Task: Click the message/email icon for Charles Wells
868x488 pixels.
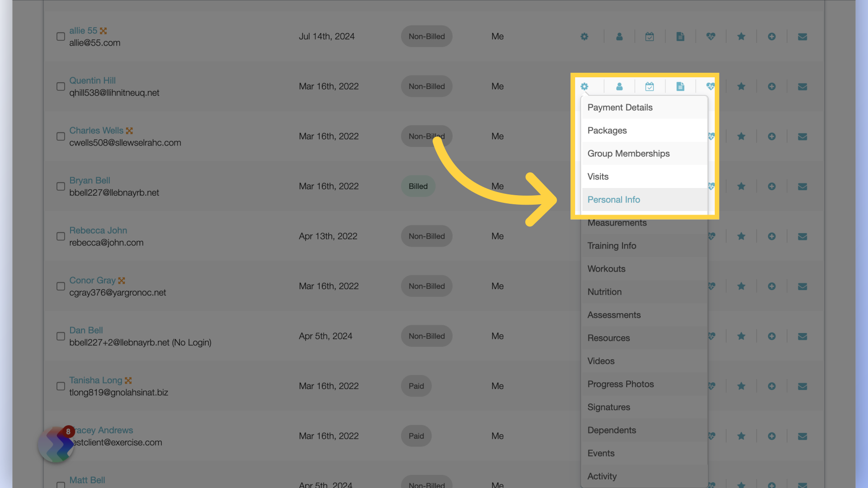Action: click(802, 136)
